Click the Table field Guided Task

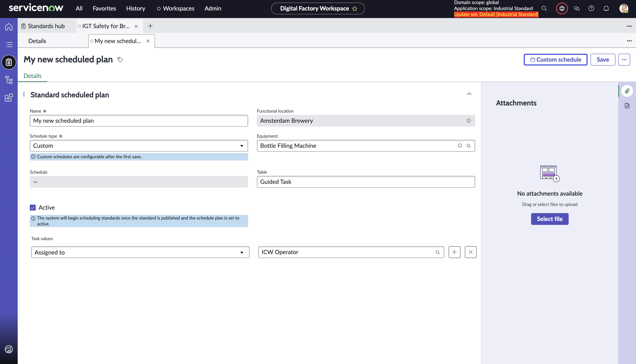366,182
